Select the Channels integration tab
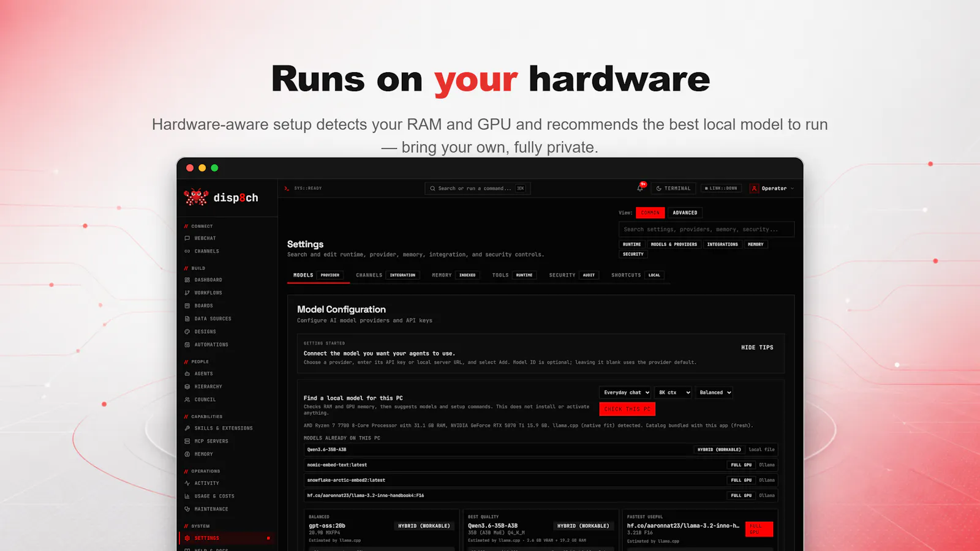Viewport: 980px width, 551px height. [x=386, y=275]
